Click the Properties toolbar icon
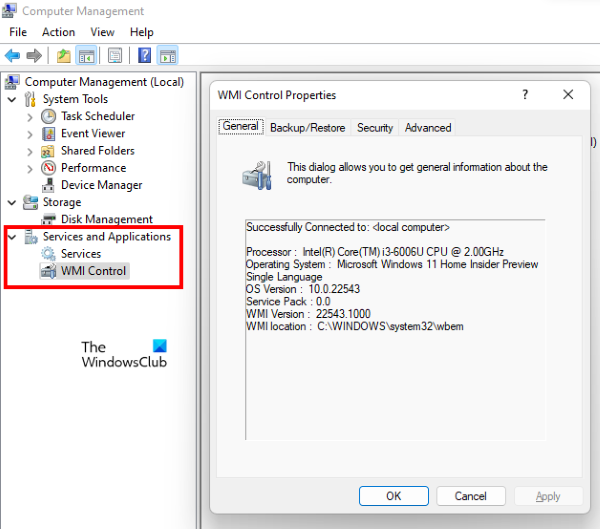The image size is (600, 529). [115, 56]
